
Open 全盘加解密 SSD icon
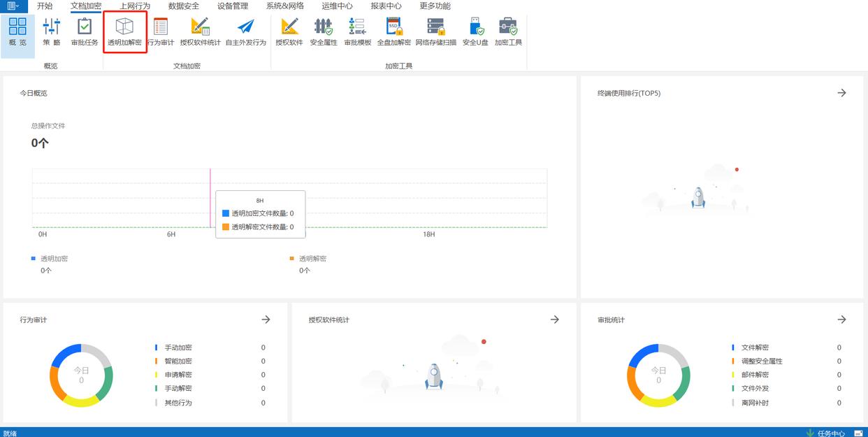click(393, 31)
